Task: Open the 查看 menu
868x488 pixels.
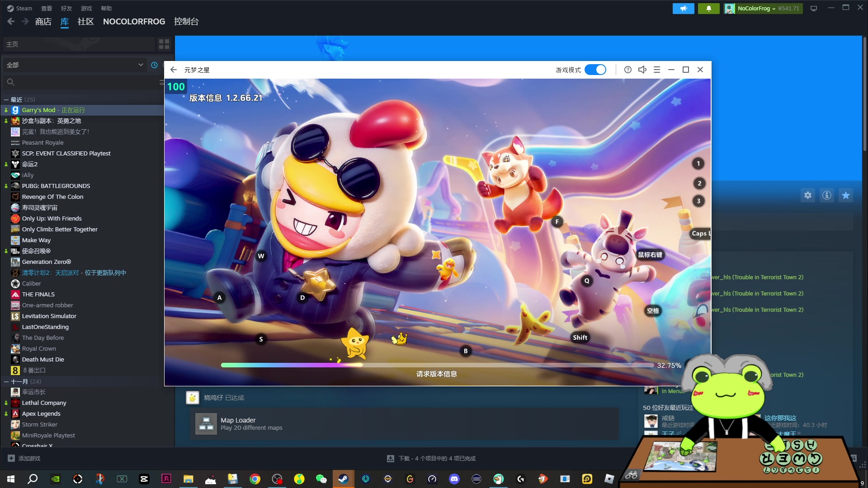Action: (47, 8)
